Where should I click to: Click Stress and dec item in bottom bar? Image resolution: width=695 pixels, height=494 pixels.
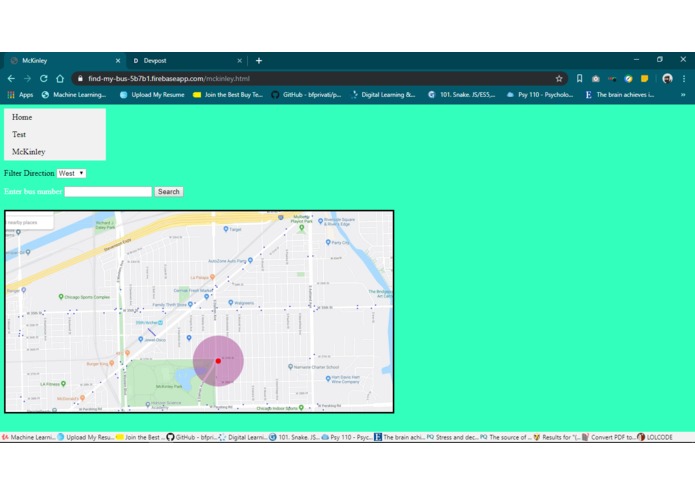453,437
